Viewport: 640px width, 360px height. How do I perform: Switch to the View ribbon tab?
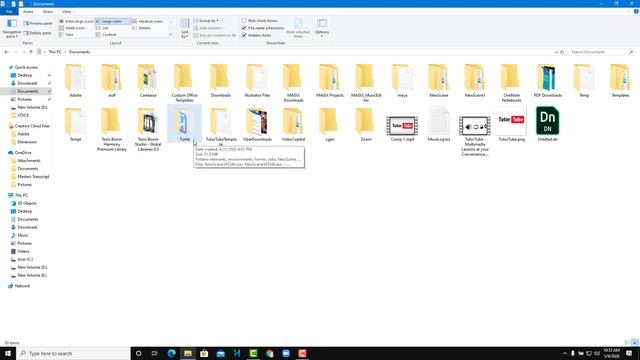click(66, 12)
